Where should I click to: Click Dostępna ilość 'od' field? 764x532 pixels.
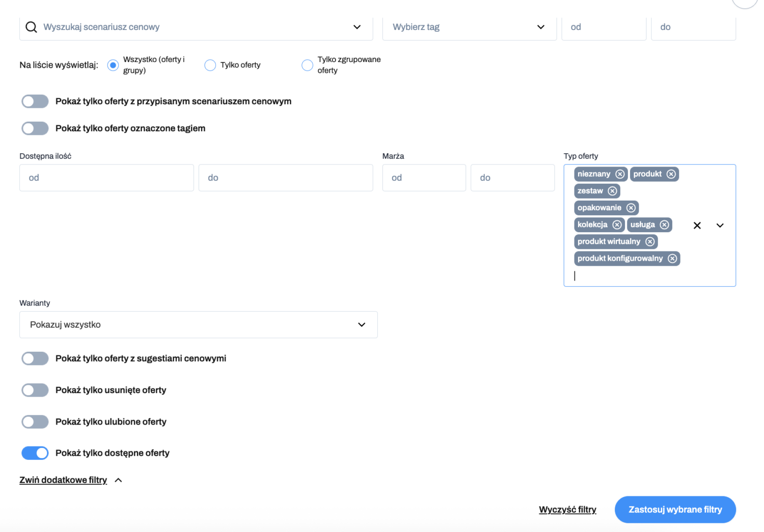106,178
